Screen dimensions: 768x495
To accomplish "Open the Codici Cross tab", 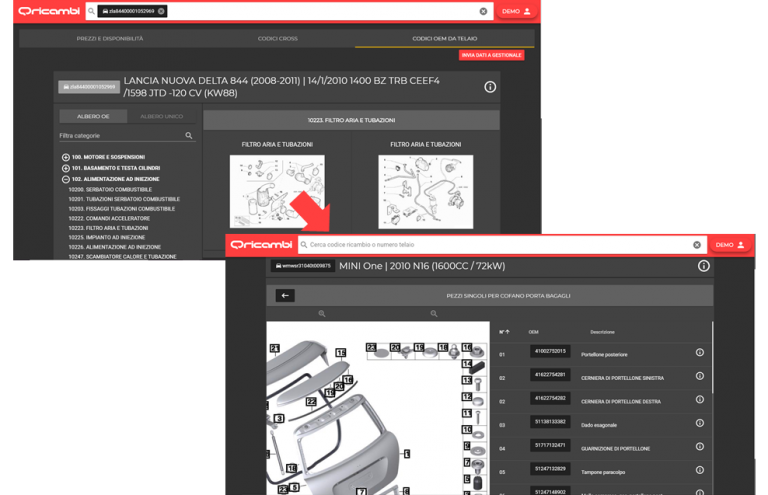I will click(278, 39).
